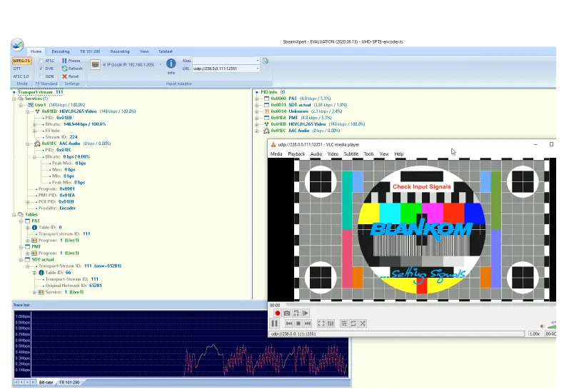Collapse the Tables tree node
Viewport: 574px width, 392px height.
(14, 214)
